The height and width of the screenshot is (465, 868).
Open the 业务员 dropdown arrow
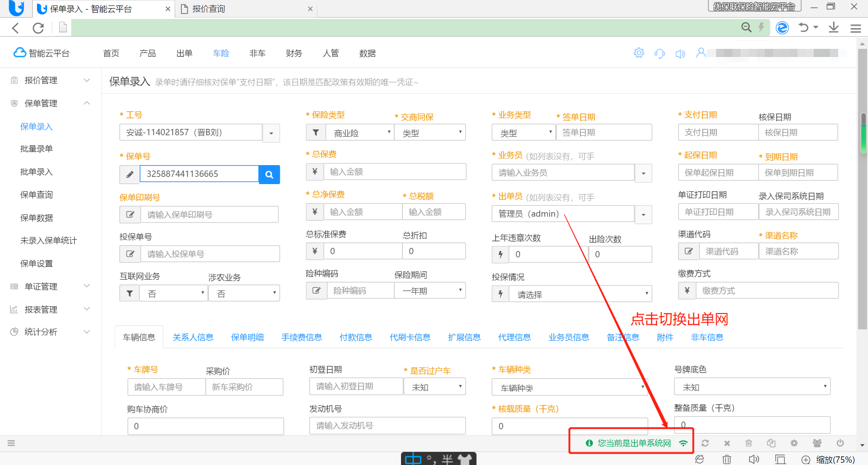643,173
